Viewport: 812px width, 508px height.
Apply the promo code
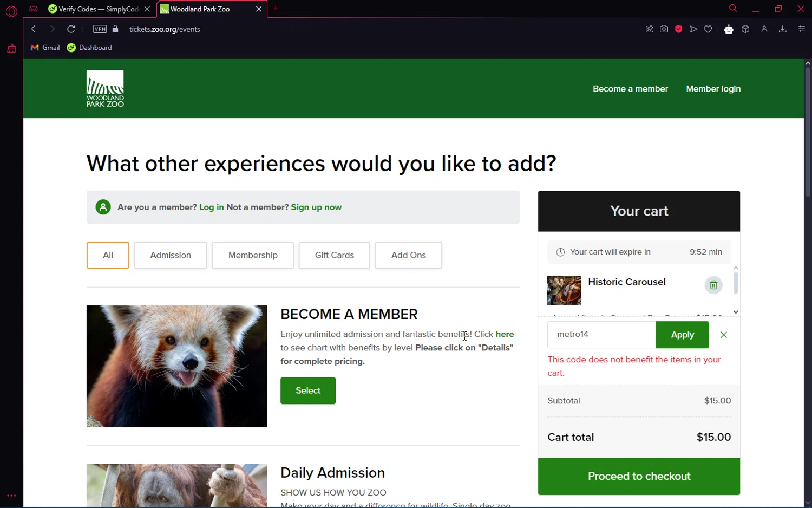(x=682, y=335)
